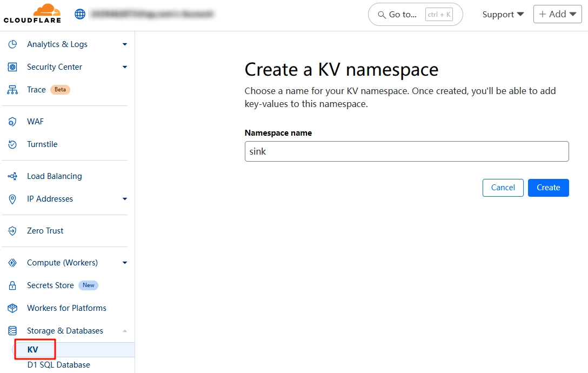Screen dimensions: 588x373
Task: Click the Analytics & Logs chart icon
Action: point(12,44)
